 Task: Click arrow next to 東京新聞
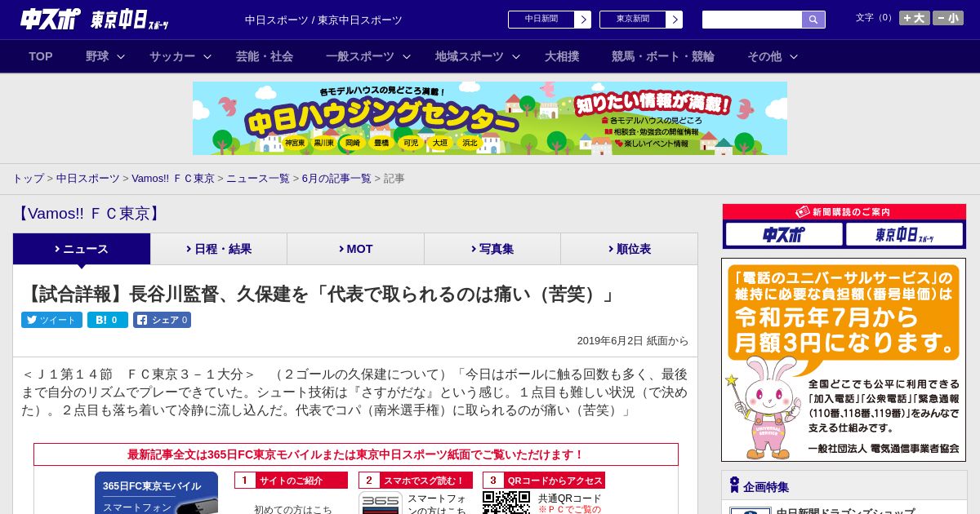click(x=675, y=20)
